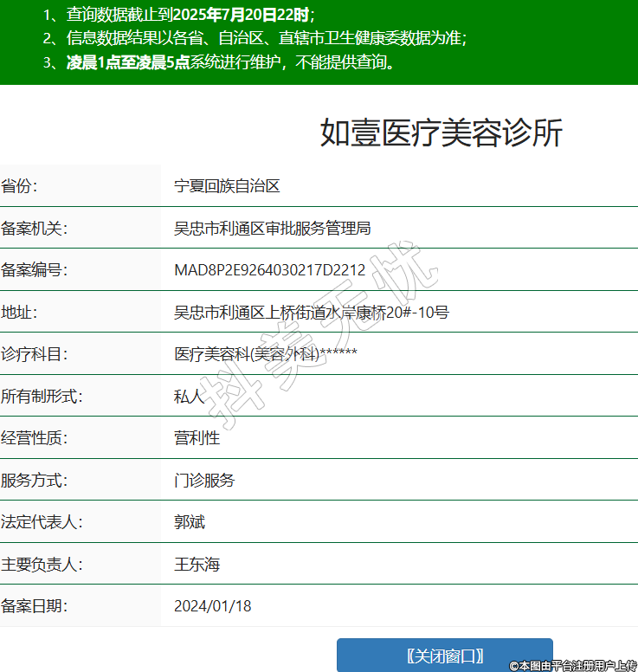Screen dimensions: 638x672
Task: Click the query cutoff date 2025年7月20日22时
Action: click(x=242, y=14)
